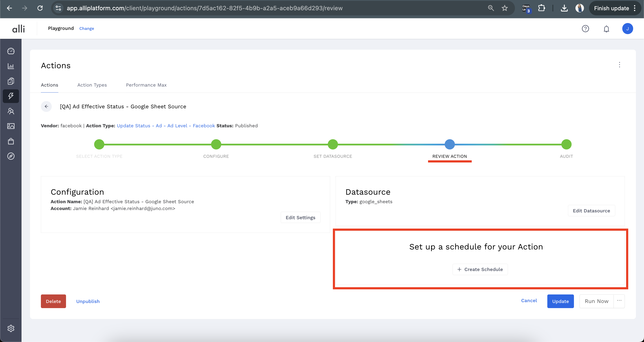
Task: Click the back arrow beside action title
Action: (46, 106)
